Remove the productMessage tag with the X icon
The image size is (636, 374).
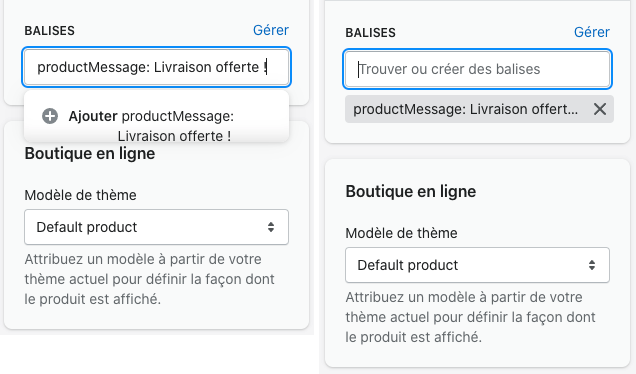599,109
